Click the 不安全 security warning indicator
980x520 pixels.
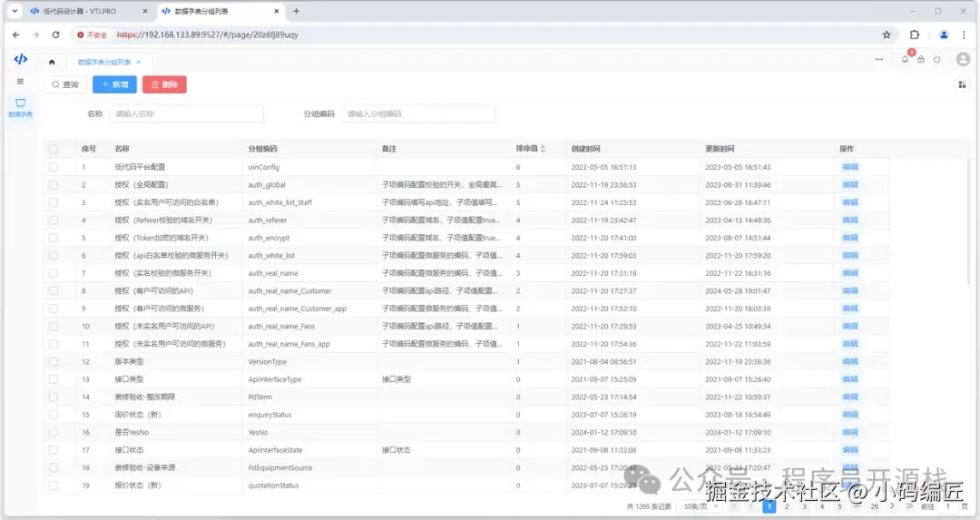point(93,35)
